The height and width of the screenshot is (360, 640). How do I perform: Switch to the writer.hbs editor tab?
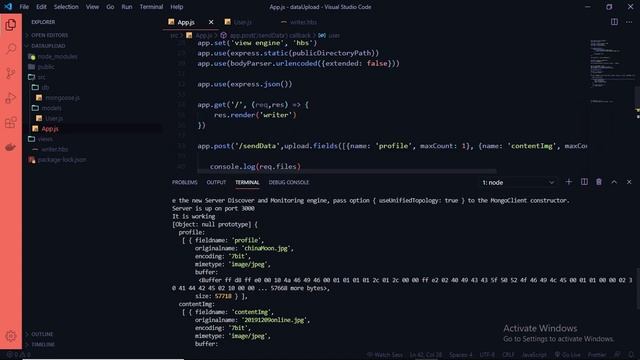[x=304, y=22]
